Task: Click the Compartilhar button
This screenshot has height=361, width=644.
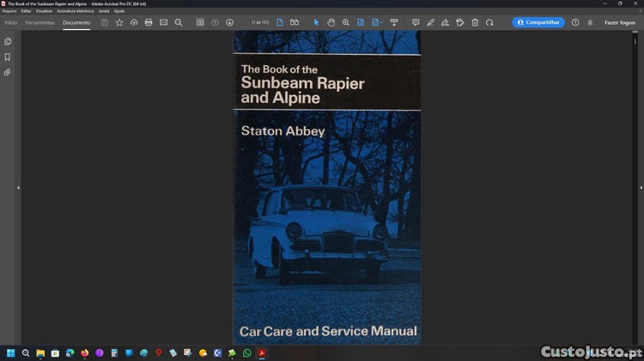Action: pos(538,22)
